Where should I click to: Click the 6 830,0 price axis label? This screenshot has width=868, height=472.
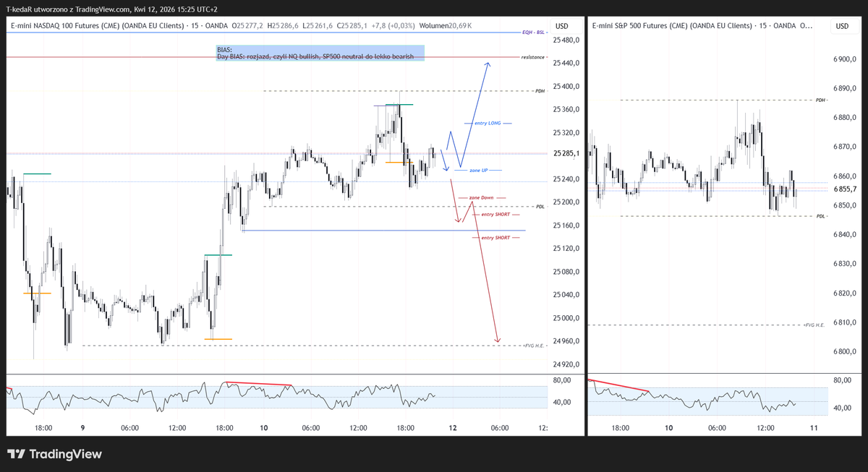(x=845, y=265)
